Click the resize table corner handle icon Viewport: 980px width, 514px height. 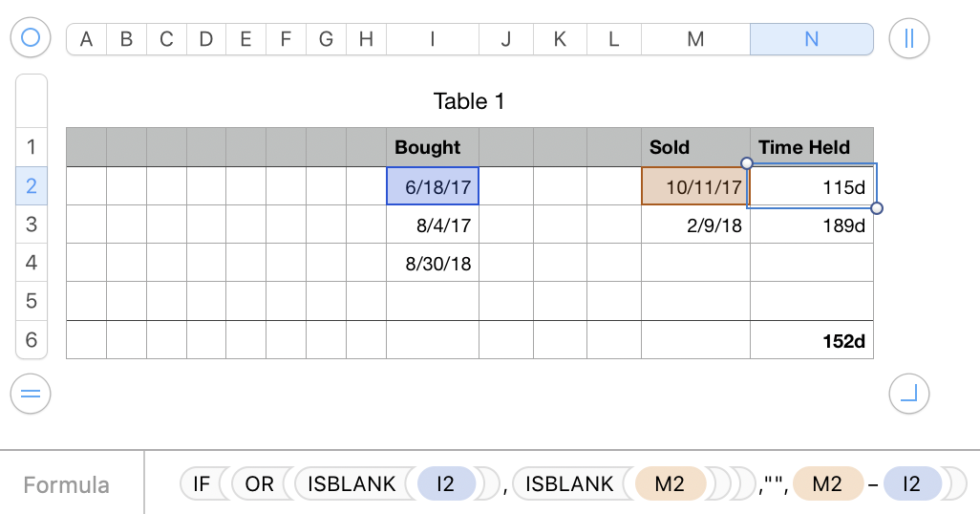(908, 393)
